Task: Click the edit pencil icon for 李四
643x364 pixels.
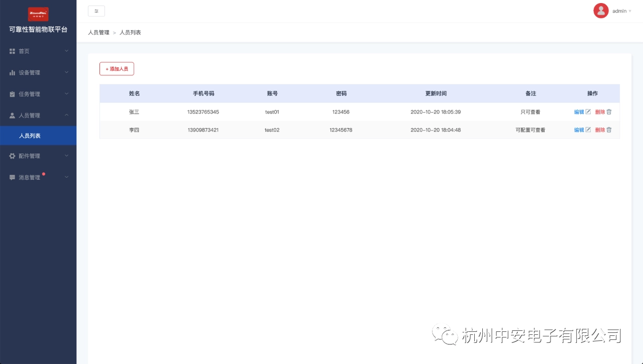Action: [x=588, y=130]
